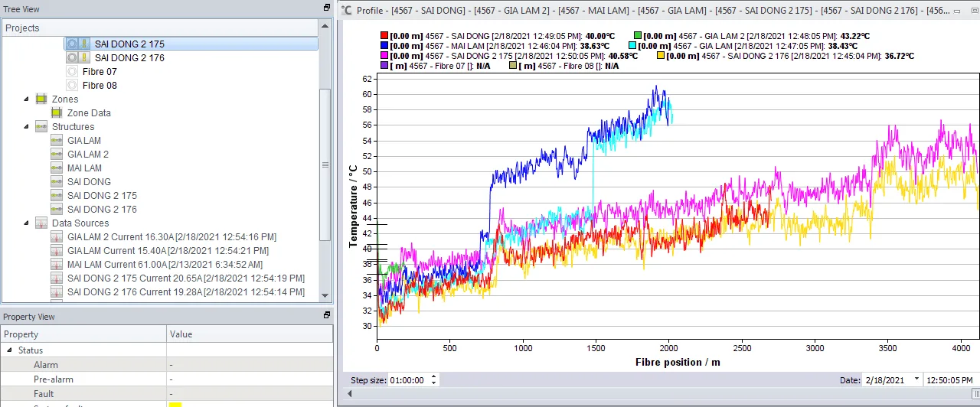Screen dimensions: 980x407
Task: Click the GIA LAM 2 Current data source icon
Action: 57,237
